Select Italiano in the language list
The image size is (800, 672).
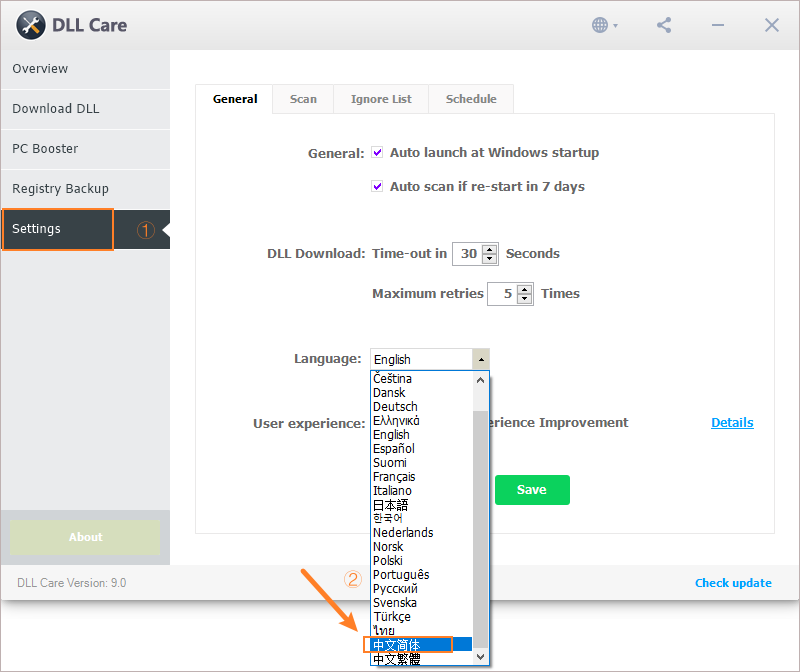421,491
